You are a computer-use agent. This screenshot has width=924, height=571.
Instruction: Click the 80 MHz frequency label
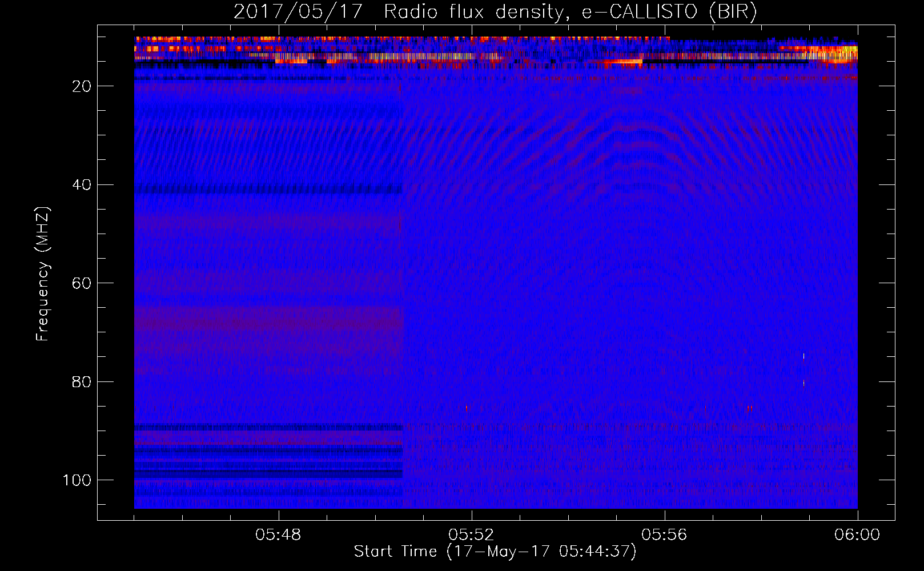pyautogui.click(x=82, y=382)
